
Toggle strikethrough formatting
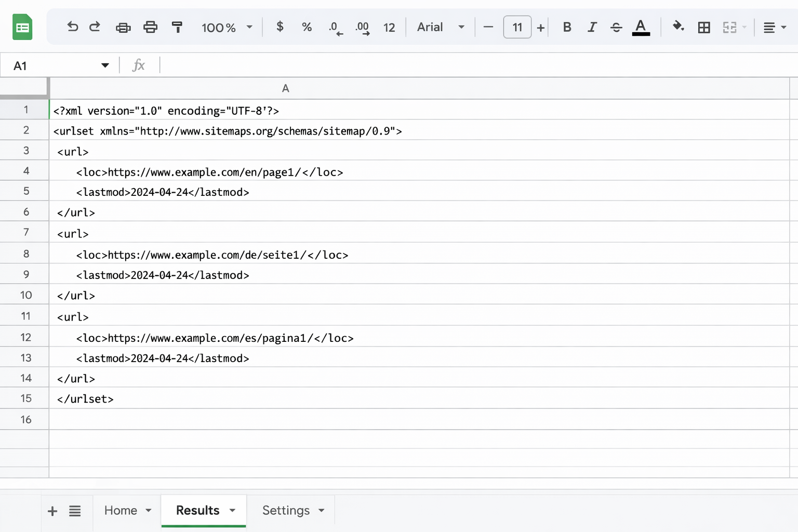pos(616,27)
